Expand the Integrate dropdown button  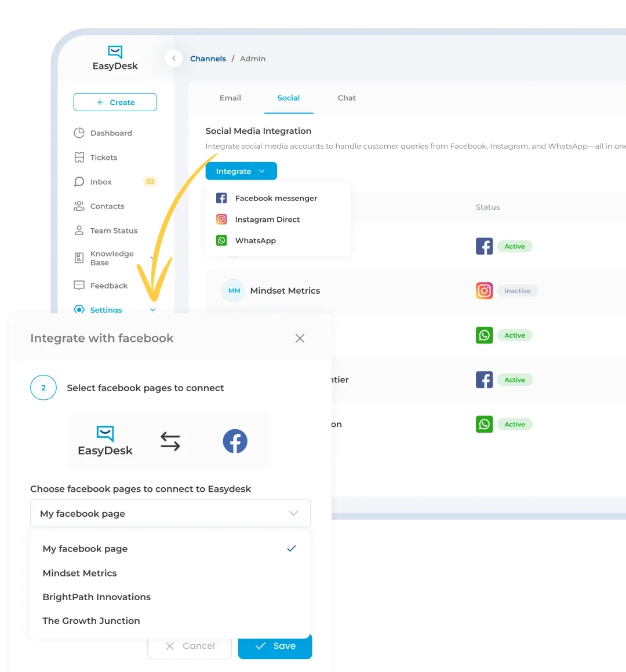241,171
